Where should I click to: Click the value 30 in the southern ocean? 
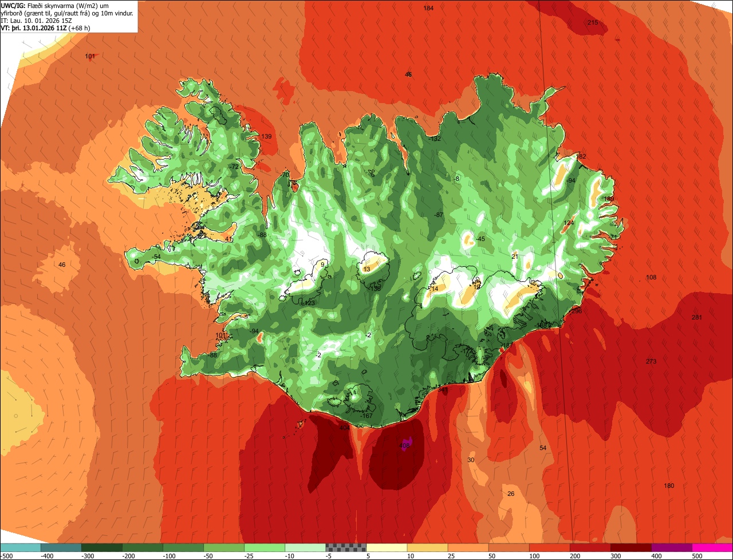coord(471,460)
